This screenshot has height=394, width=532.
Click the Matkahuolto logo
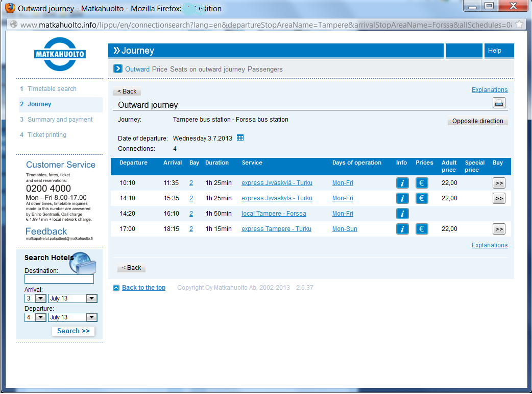60,54
